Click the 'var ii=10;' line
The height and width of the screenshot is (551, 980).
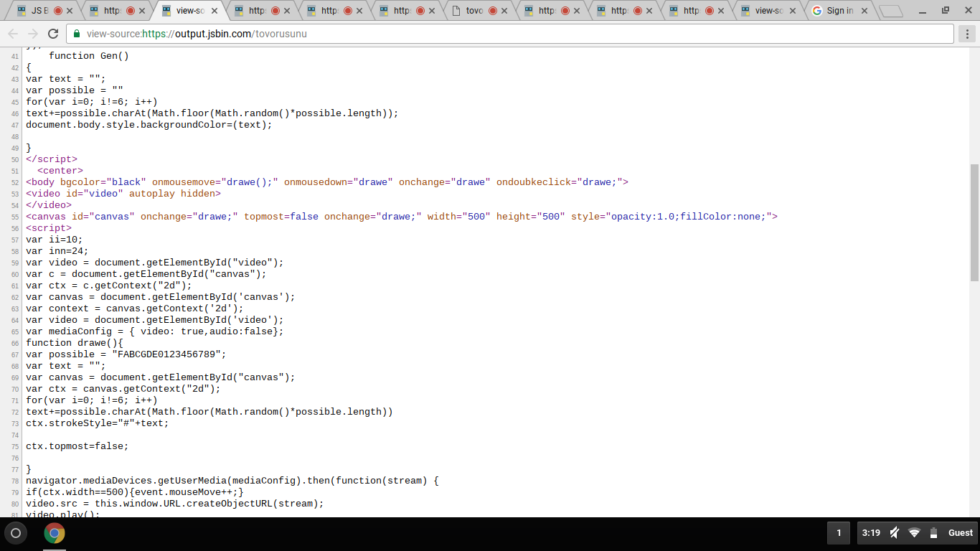coord(55,240)
